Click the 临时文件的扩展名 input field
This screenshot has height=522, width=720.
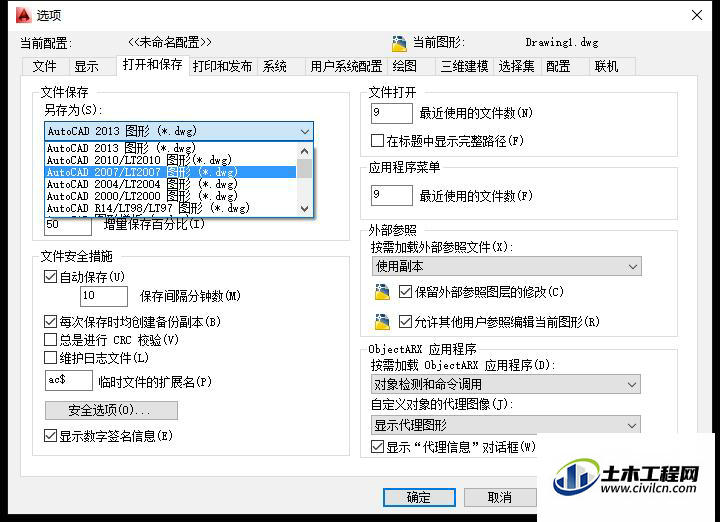click(68, 380)
